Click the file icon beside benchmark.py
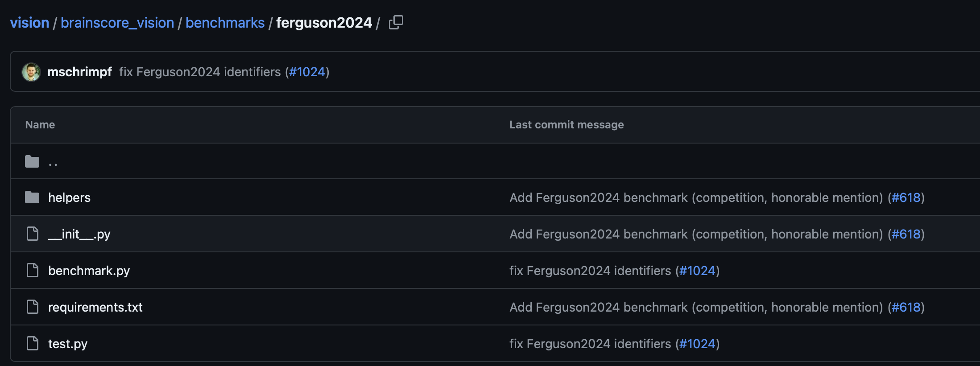980x366 pixels. point(33,270)
